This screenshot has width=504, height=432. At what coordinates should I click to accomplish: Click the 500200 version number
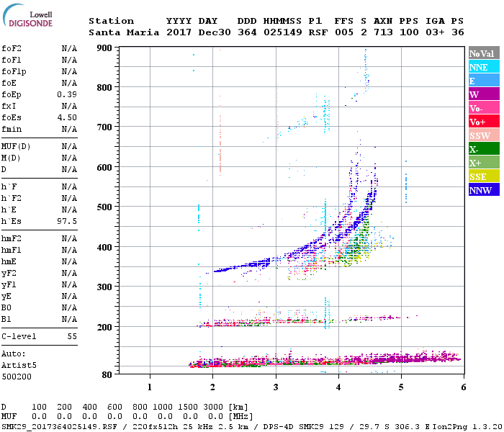pos(17,377)
